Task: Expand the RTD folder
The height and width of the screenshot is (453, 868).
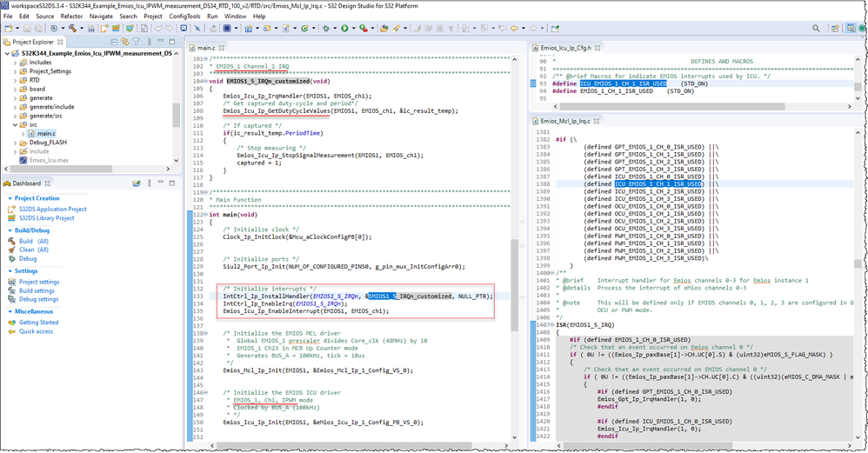Action: coord(16,80)
